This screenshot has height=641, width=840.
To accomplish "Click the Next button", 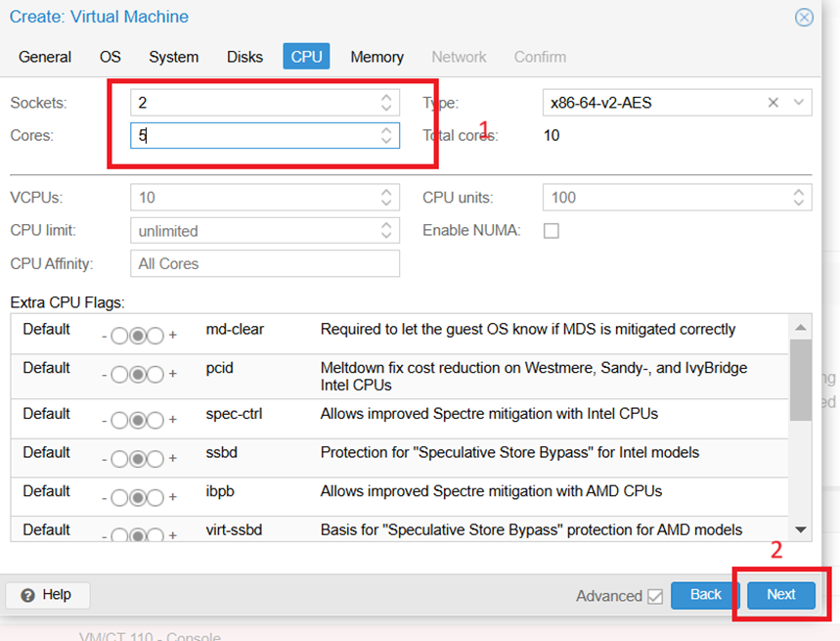I will pos(780,595).
